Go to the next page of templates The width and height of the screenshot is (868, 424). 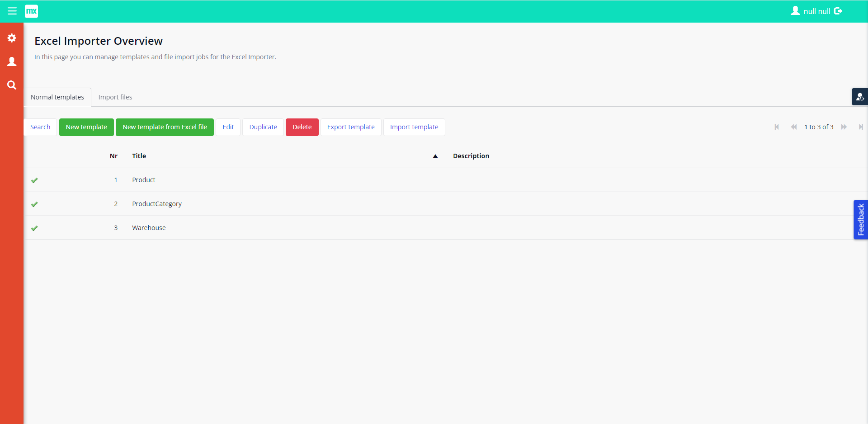[x=844, y=127]
